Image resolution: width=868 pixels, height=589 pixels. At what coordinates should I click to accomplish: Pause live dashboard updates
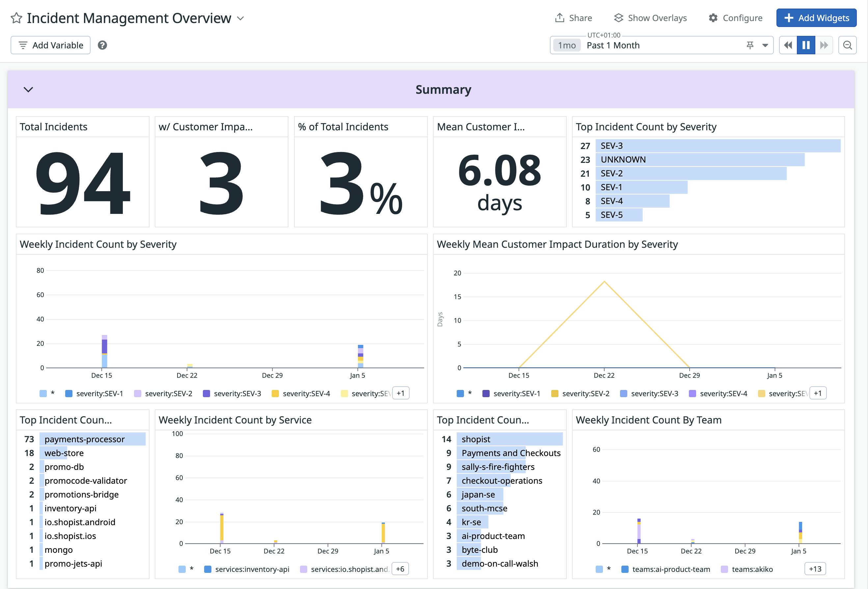pyautogui.click(x=806, y=45)
